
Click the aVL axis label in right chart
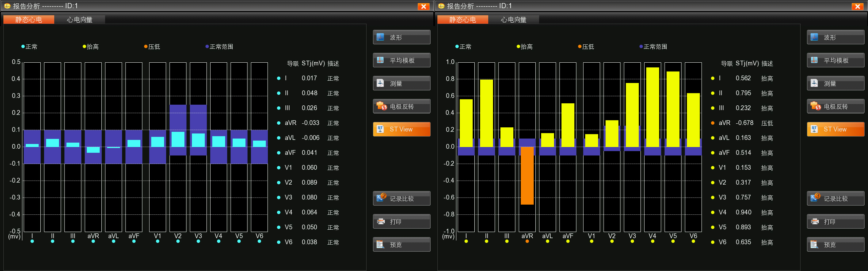tap(548, 236)
